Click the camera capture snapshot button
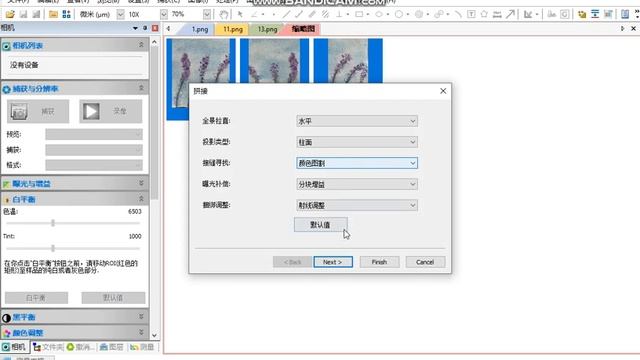The height and width of the screenshot is (360, 640). pyautogui.click(x=38, y=111)
